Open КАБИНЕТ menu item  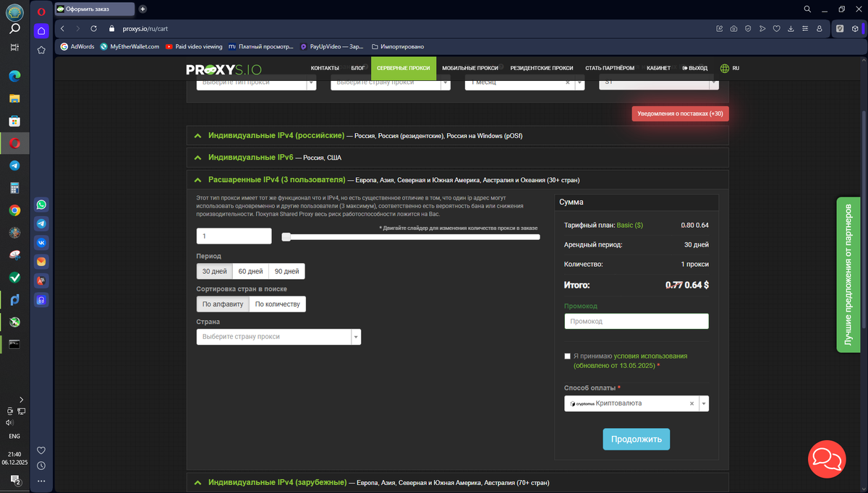pos(658,68)
